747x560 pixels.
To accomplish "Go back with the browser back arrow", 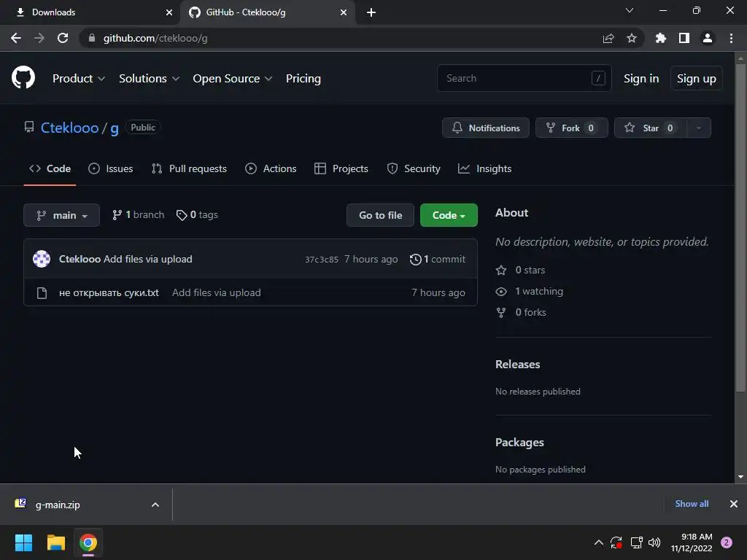I will coord(16,38).
